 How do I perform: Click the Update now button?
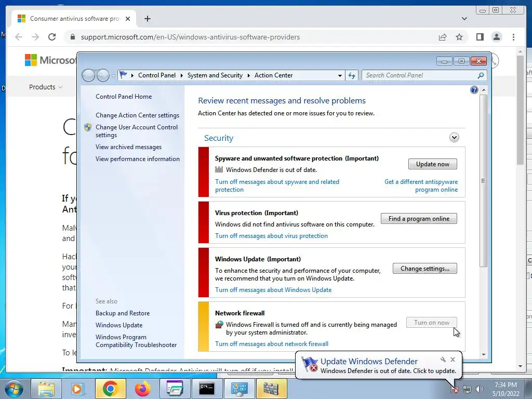[x=433, y=164]
